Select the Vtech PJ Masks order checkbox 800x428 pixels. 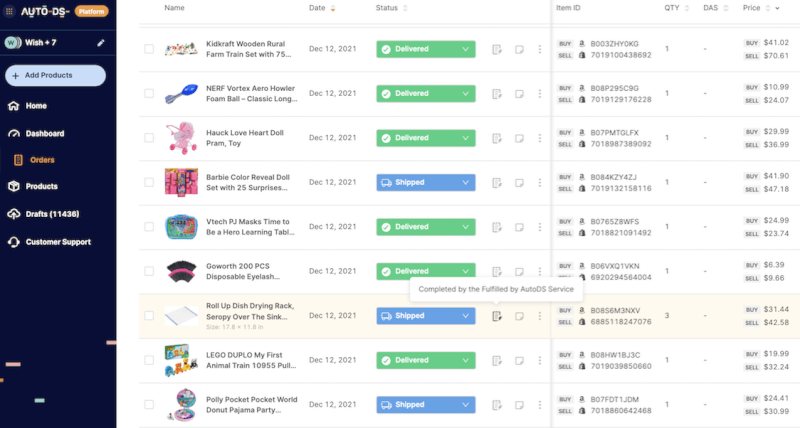pos(149,226)
